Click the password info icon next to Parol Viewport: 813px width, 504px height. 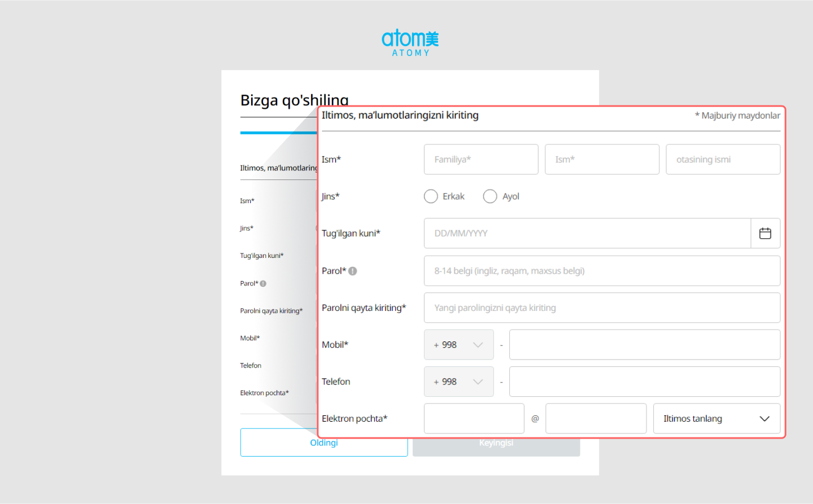coord(353,271)
